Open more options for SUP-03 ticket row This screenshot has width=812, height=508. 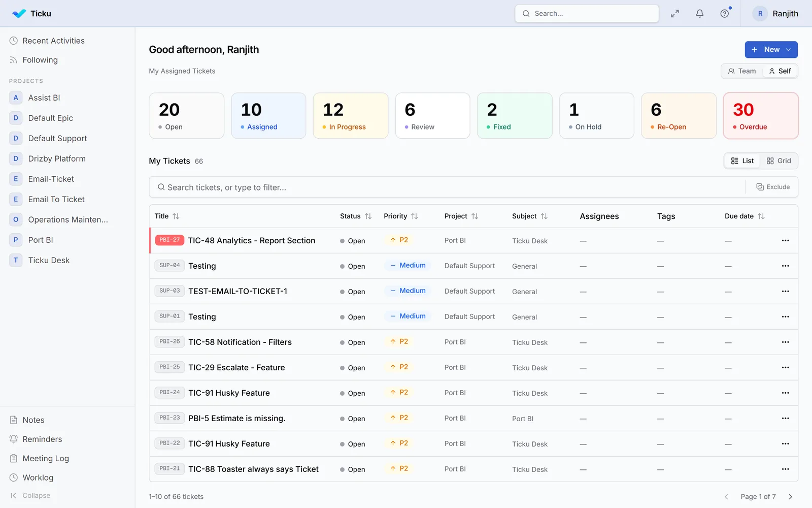coord(785,292)
